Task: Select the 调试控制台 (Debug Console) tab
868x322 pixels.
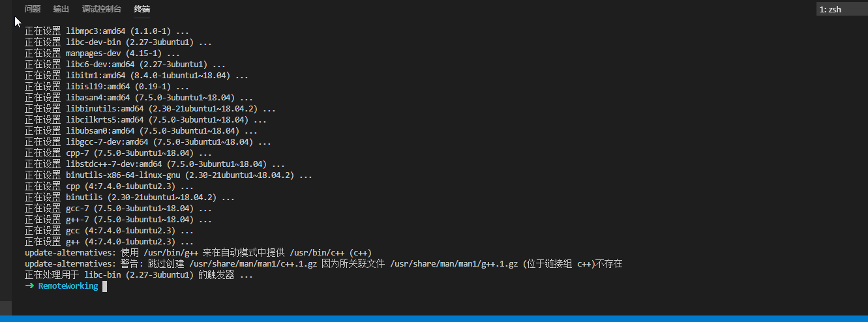Action: (102, 9)
